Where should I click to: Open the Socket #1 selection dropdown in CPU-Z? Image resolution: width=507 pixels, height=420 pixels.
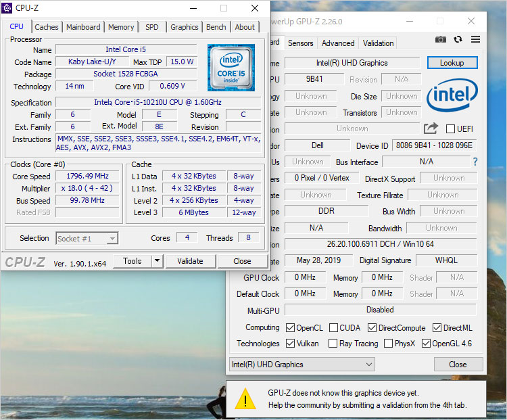[87, 239]
